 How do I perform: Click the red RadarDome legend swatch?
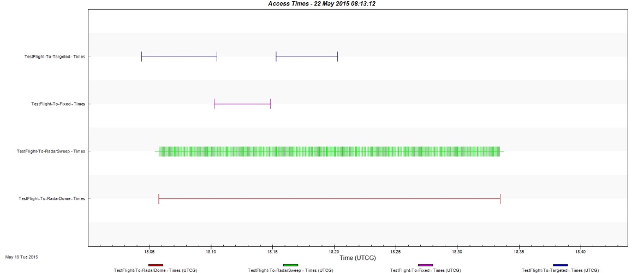pyautogui.click(x=156, y=265)
